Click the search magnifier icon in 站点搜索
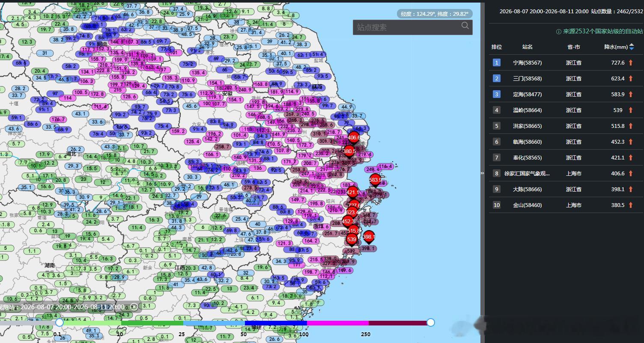The width and height of the screenshot is (644, 343). 465,27
